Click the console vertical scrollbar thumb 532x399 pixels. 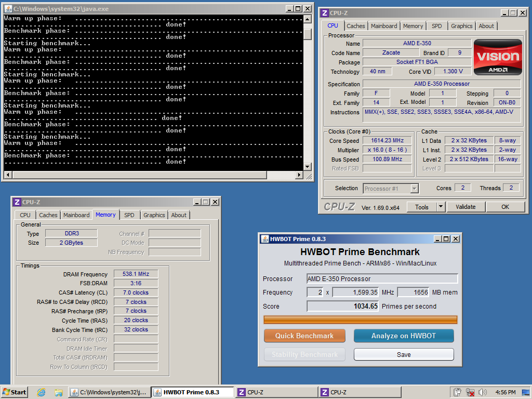307,34
